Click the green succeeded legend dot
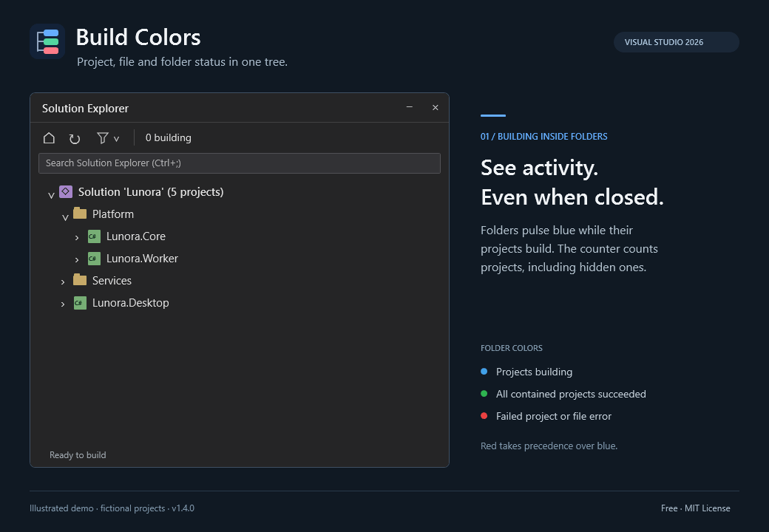The height and width of the screenshot is (532, 769). coord(484,393)
